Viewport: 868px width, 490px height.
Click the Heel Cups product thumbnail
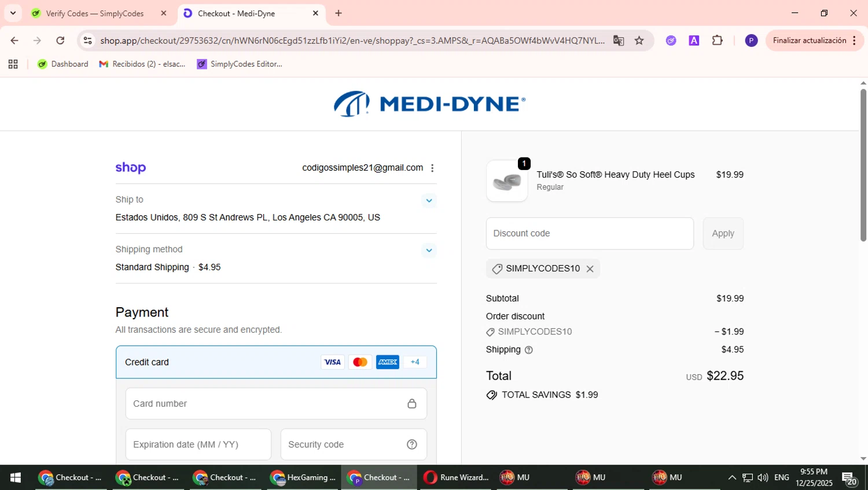click(x=507, y=181)
